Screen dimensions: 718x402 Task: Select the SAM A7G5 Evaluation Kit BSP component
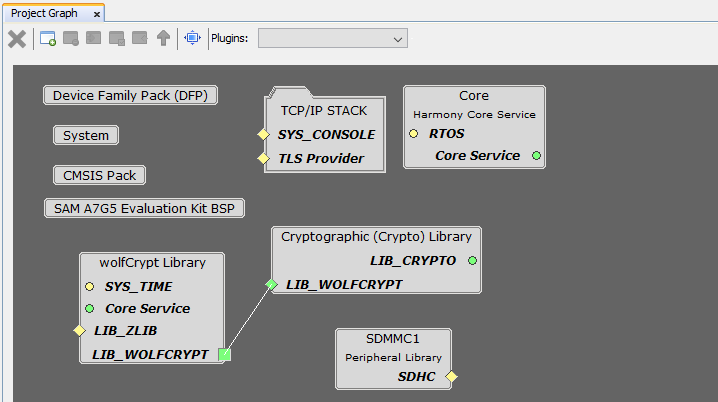click(144, 208)
